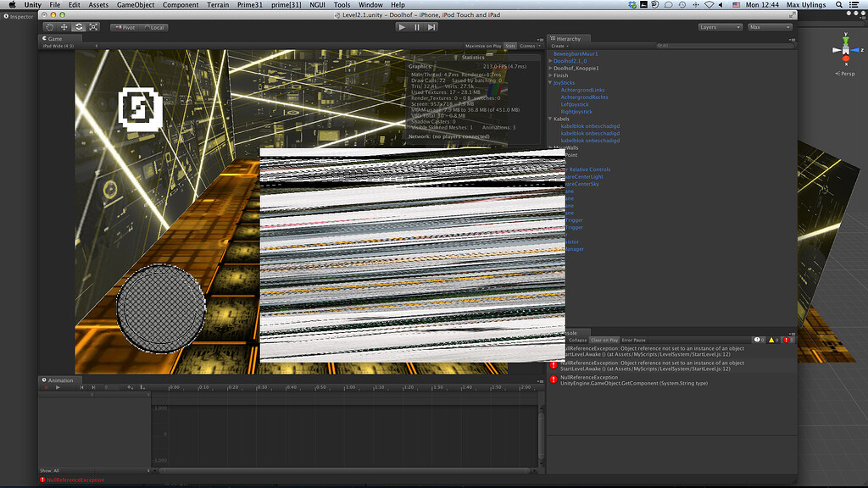Select the Hand tool in the toolbar

pos(48,26)
